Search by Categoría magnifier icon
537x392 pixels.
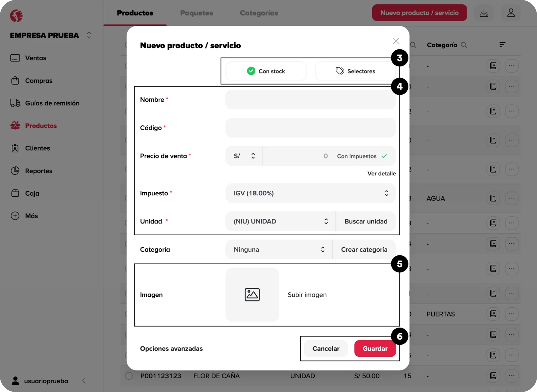click(x=464, y=45)
